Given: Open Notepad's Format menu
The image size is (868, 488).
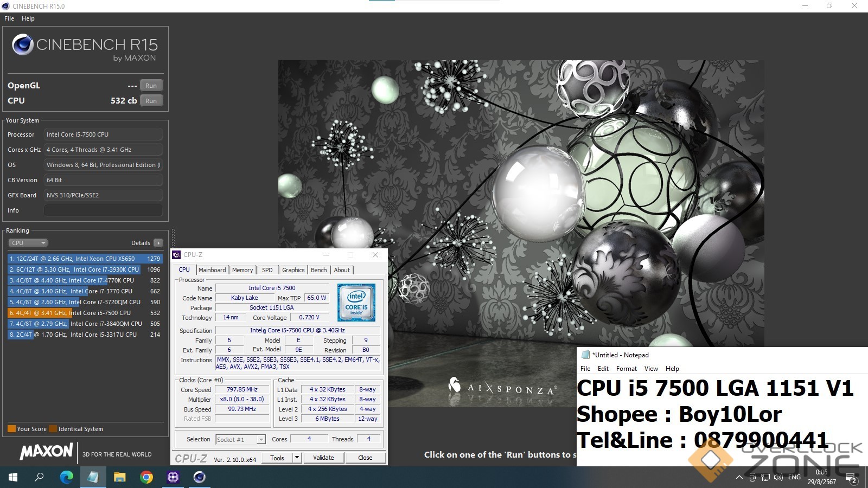Looking at the screenshot, I should click(626, 369).
